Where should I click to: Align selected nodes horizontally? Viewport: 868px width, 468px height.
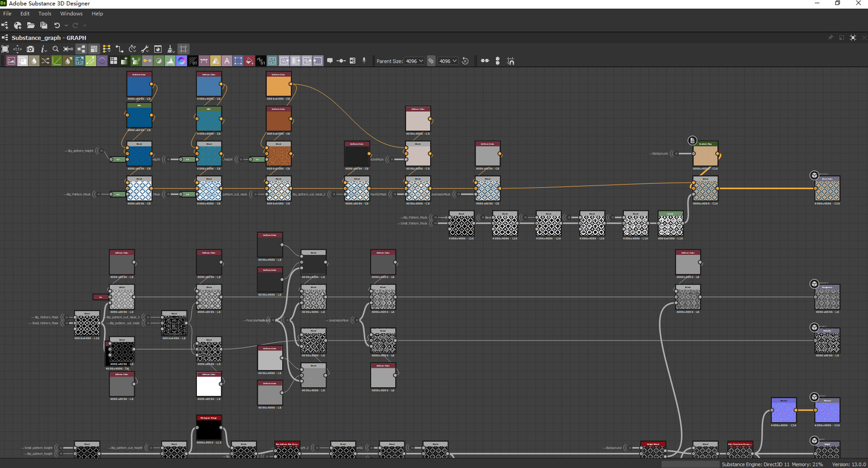(x=485, y=61)
